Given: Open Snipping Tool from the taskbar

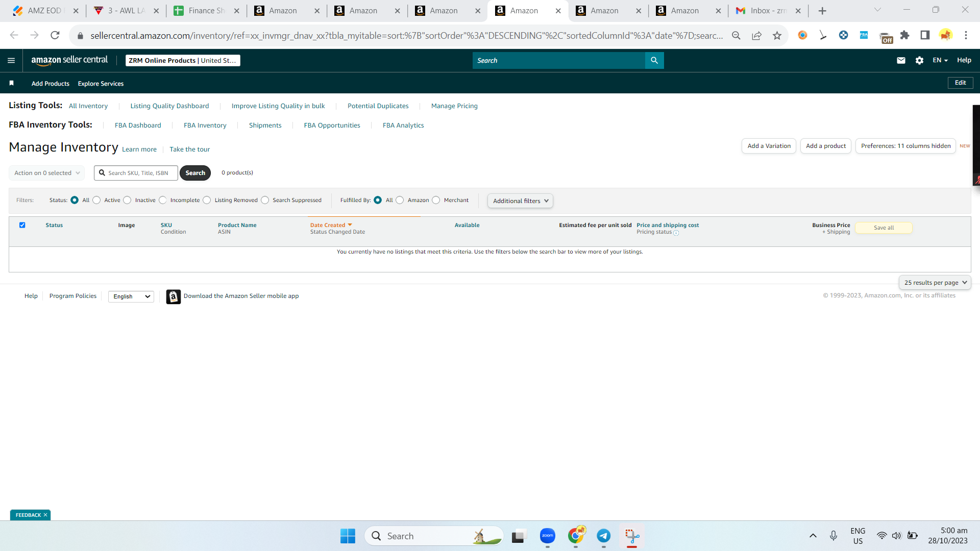Looking at the screenshot, I should (632, 536).
